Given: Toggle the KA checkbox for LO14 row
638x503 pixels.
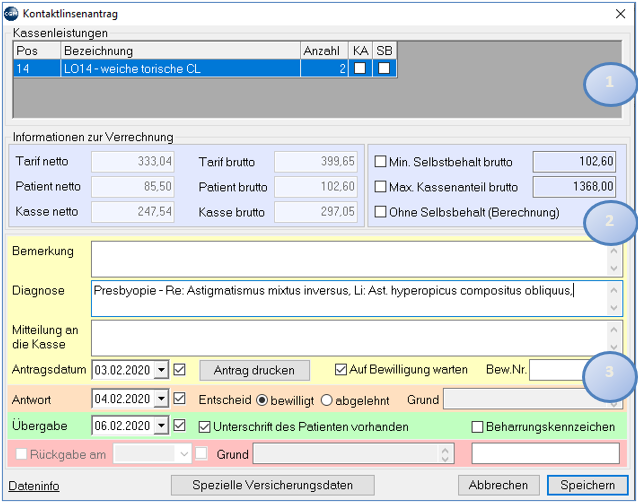Looking at the screenshot, I should click(360, 68).
